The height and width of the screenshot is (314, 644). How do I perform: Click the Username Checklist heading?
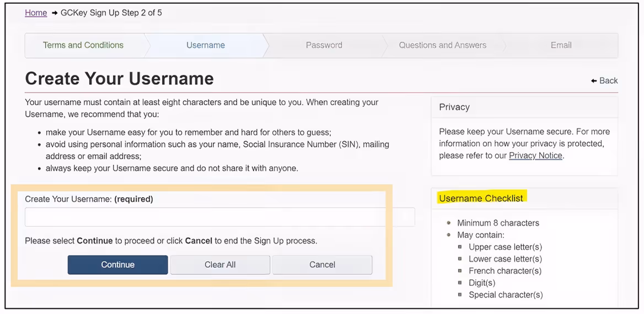pyautogui.click(x=481, y=198)
